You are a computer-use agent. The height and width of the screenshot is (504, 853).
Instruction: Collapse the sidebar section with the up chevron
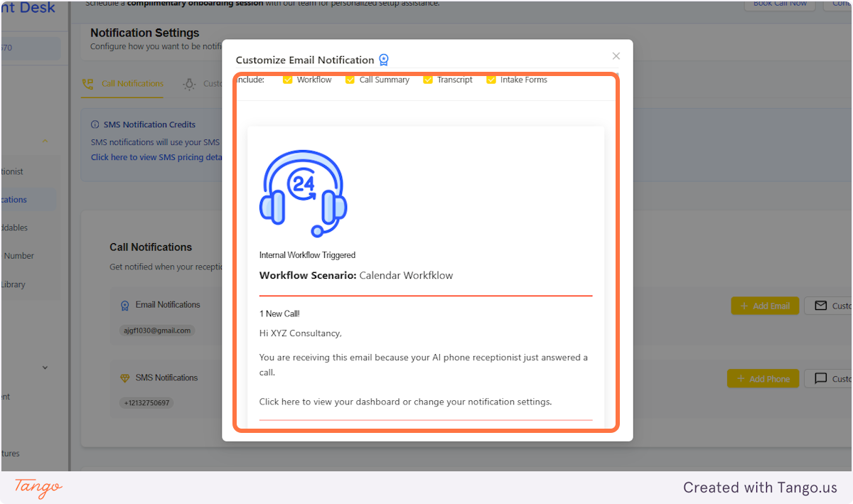tap(45, 141)
